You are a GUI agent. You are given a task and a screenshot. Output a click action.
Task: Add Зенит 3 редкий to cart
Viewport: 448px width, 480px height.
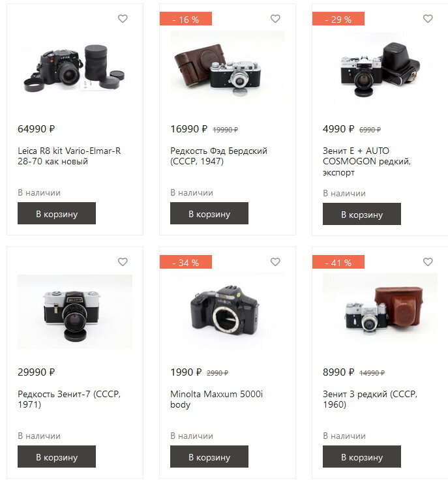point(362,457)
